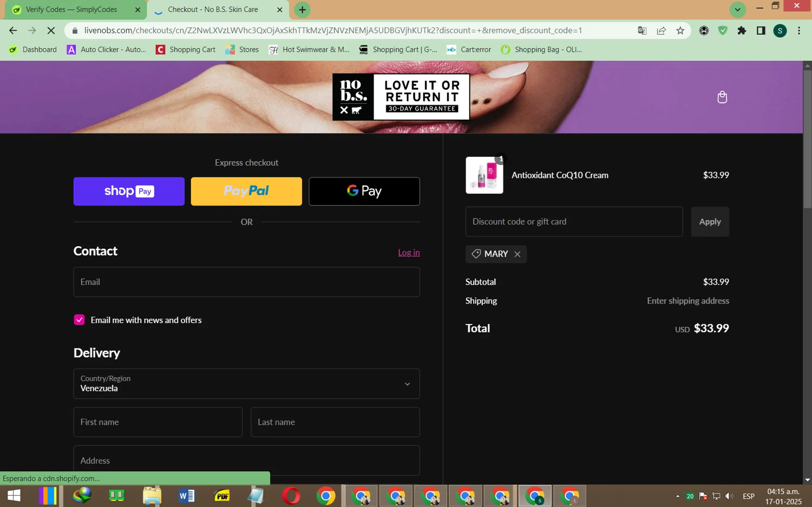Switch the ESP keyboard language indicator
Image resolution: width=812 pixels, height=507 pixels.
(x=749, y=496)
